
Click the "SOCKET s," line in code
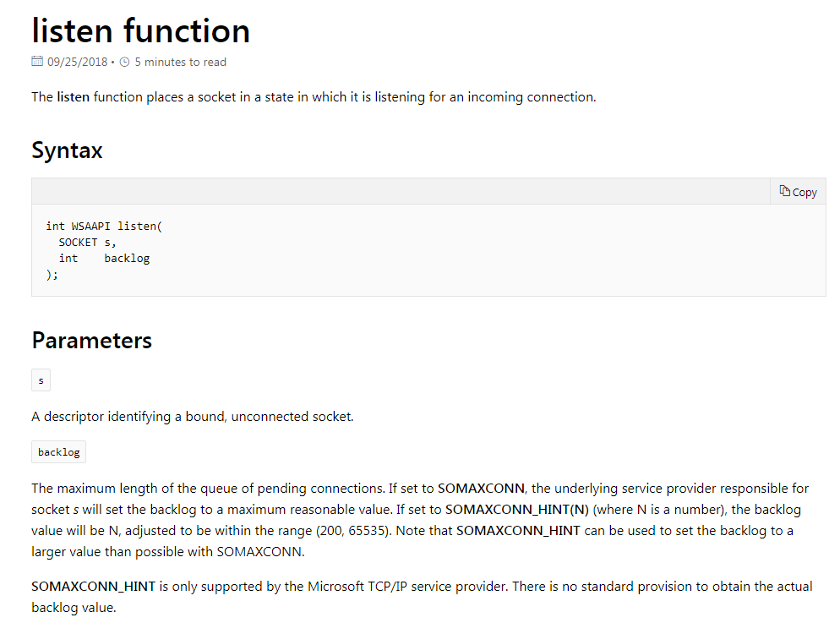coord(87,242)
